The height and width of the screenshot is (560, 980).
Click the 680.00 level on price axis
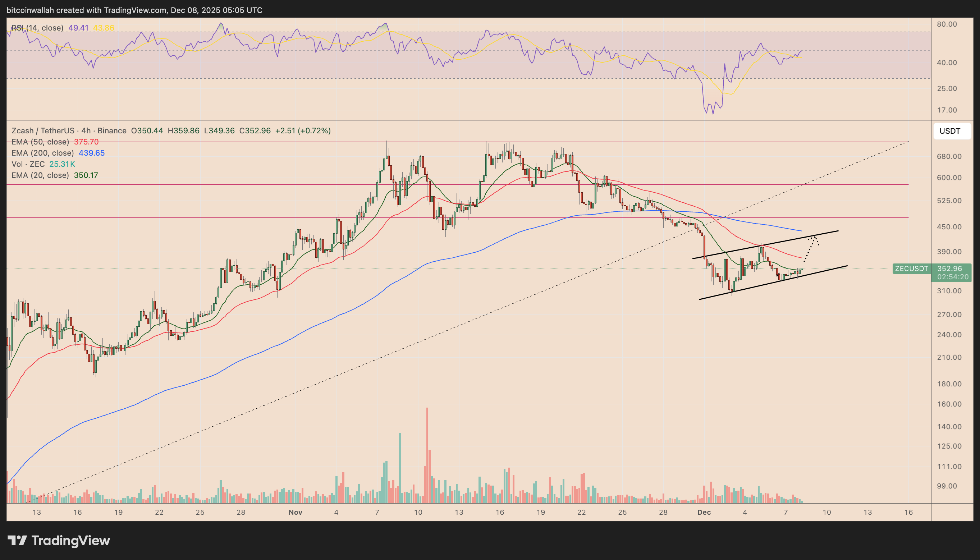(949, 157)
